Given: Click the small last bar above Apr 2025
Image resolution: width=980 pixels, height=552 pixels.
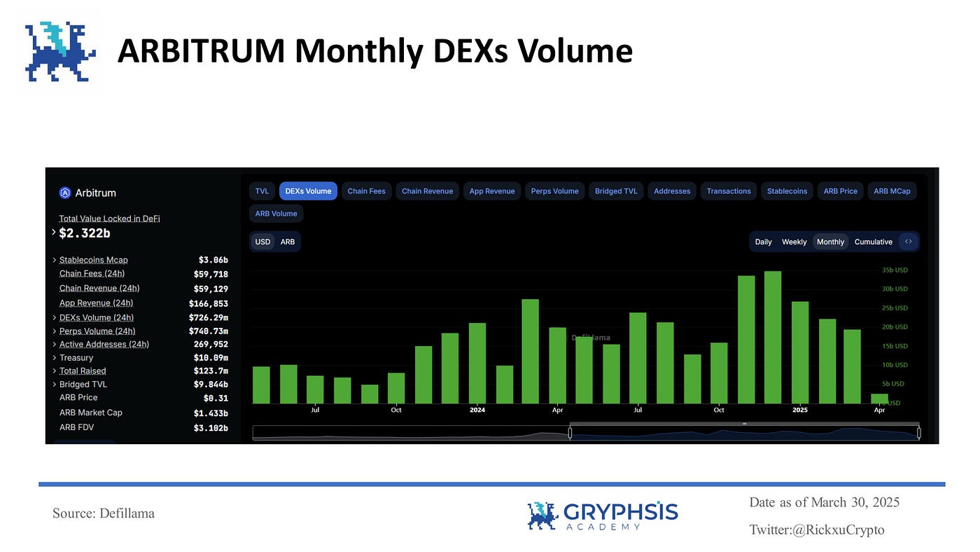Looking at the screenshot, I should pyautogui.click(x=879, y=399).
